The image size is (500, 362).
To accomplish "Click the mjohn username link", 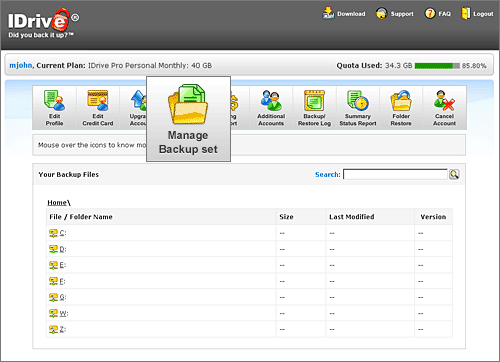I will pos(21,65).
